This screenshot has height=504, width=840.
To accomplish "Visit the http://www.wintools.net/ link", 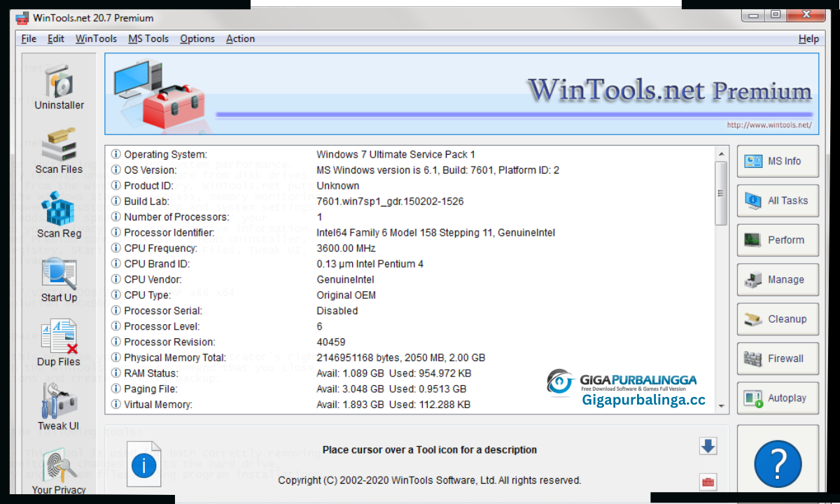I will (769, 125).
